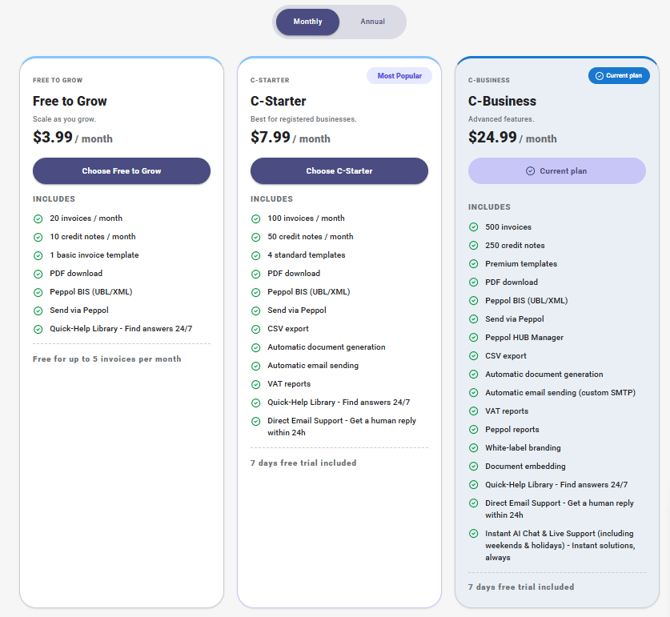
Task: Click Free for up to 5 invoices text
Action: point(107,358)
